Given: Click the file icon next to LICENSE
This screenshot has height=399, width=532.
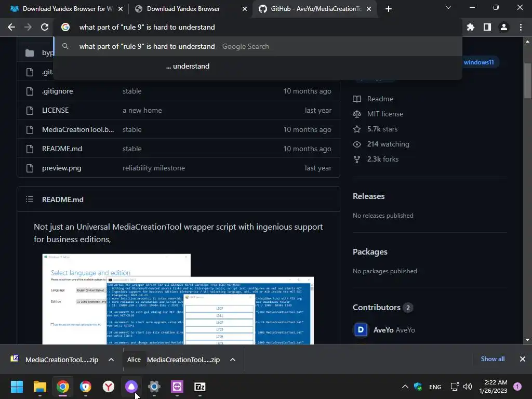Looking at the screenshot, I should (x=30, y=110).
